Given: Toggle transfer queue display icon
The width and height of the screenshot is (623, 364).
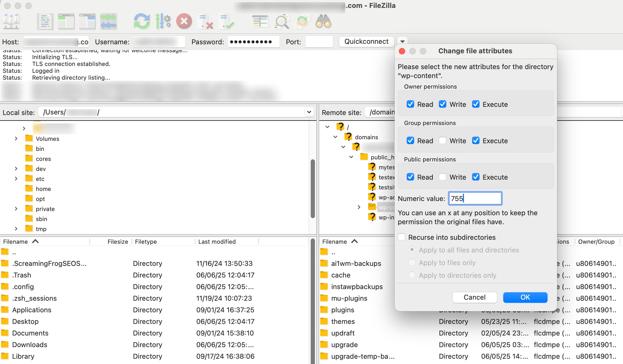Looking at the screenshot, I should pyautogui.click(x=108, y=21).
